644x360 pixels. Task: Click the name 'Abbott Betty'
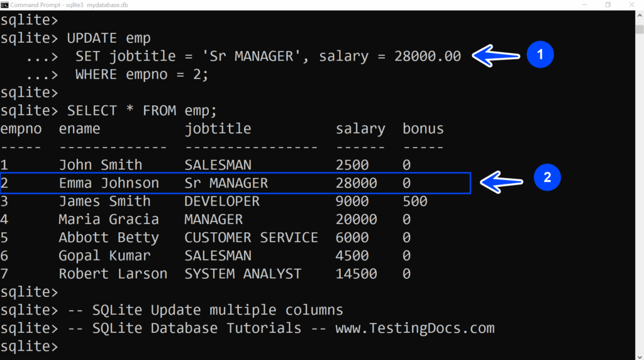109,237
